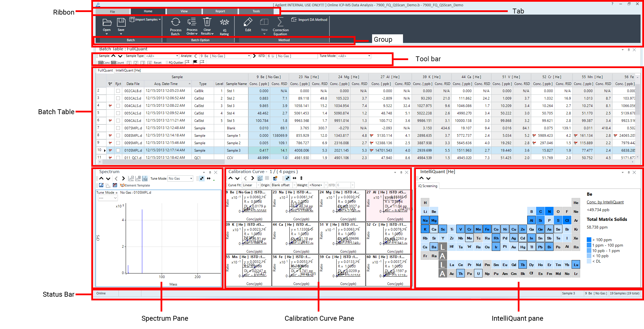Switch batch table to Conc view

[x=104, y=63]
